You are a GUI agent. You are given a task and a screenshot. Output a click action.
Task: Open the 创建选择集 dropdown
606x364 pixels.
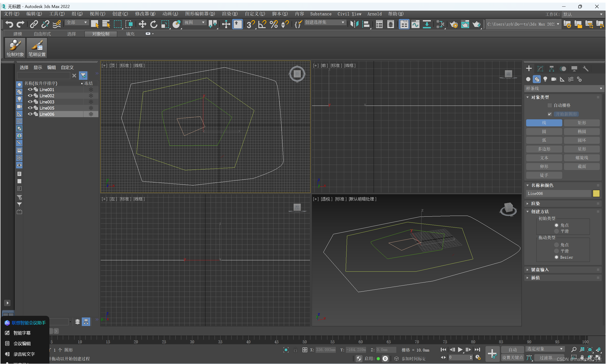pyautogui.click(x=325, y=23)
